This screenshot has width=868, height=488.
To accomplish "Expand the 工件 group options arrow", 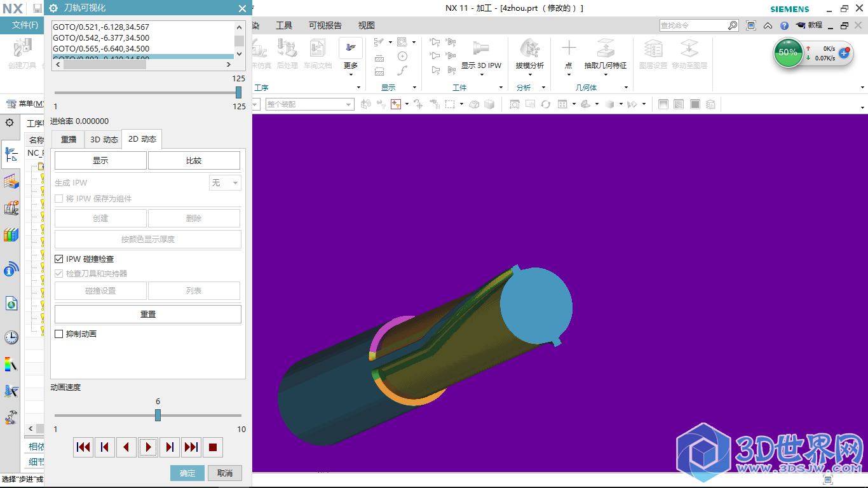I will click(501, 88).
